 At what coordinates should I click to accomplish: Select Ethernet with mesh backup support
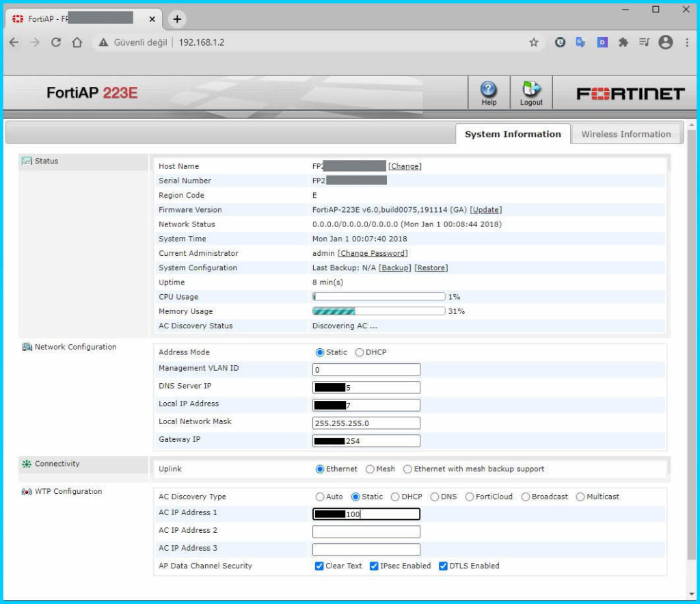(407, 469)
